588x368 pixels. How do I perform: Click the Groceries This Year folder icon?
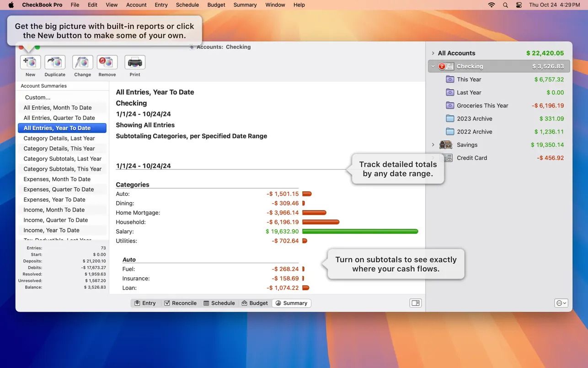(x=450, y=105)
